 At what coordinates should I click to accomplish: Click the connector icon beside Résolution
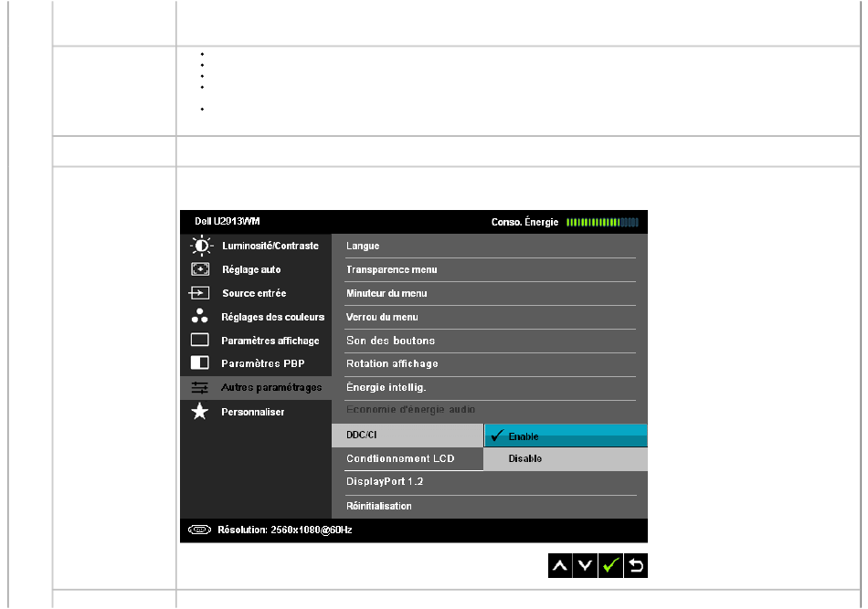(200, 530)
